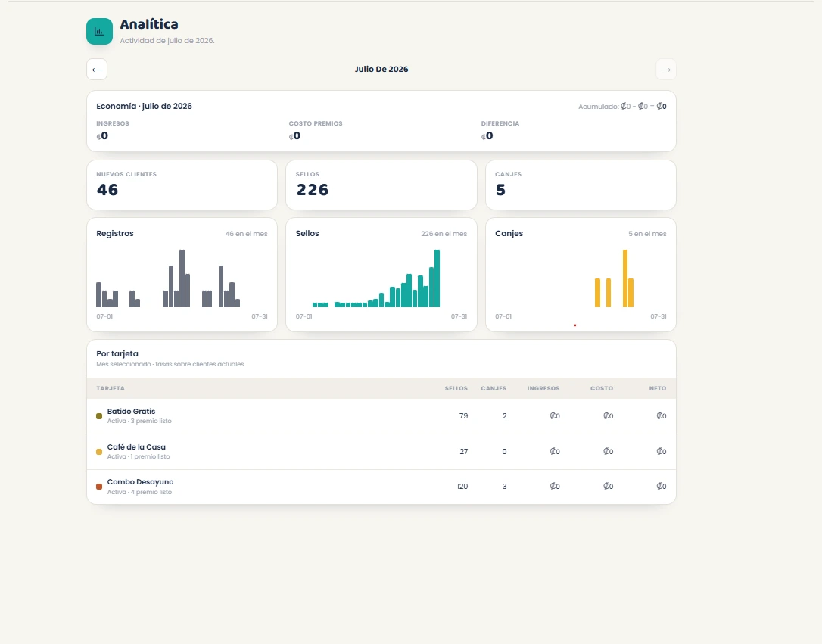Select the Sellos 226 stat card
Viewport: 822px width, 644px height.
click(x=381, y=185)
